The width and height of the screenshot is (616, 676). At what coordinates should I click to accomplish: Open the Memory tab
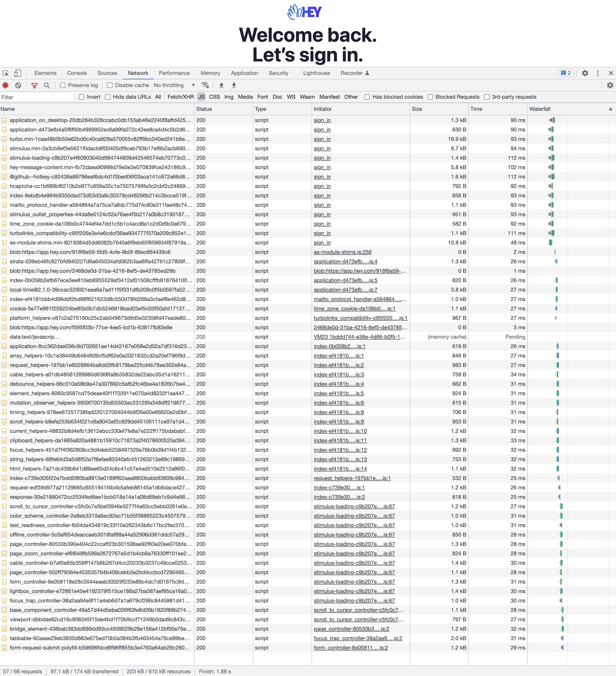coord(210,73)
